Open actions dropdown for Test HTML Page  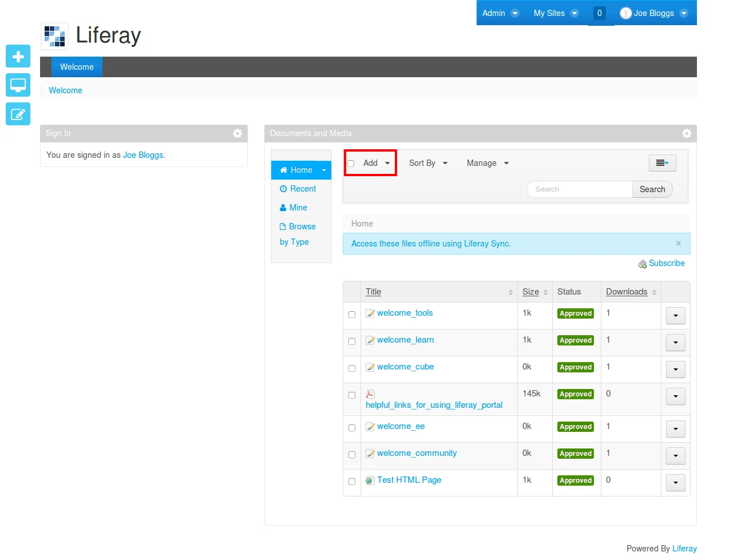676,483
